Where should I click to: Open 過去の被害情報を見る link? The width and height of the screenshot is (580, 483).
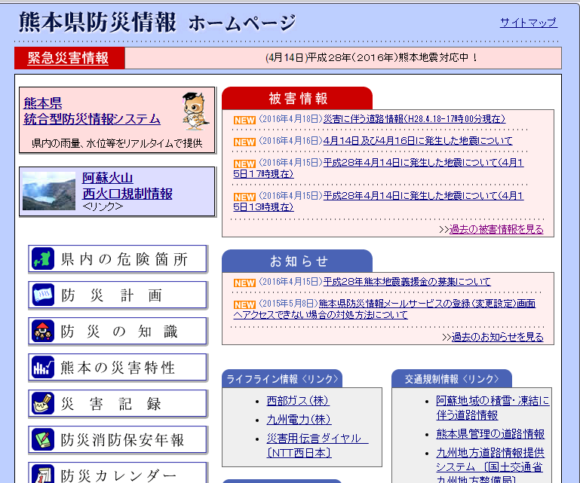(x=496, y=229)
